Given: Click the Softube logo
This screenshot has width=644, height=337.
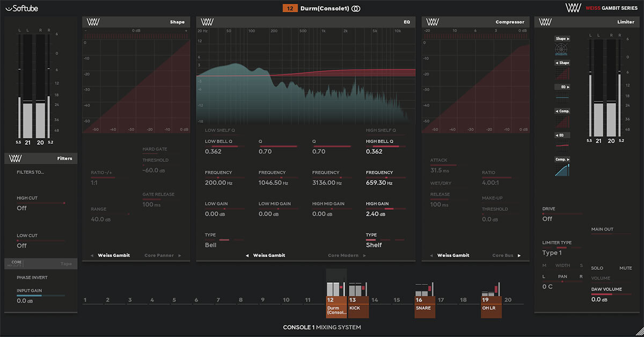Looking at the screenshot, I should coord(22,8).
